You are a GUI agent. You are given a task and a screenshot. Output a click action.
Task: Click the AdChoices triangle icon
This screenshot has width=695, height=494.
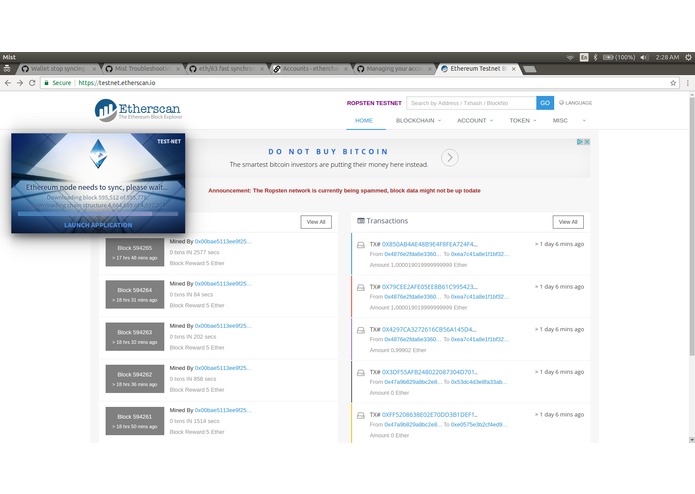click(580, 142)
